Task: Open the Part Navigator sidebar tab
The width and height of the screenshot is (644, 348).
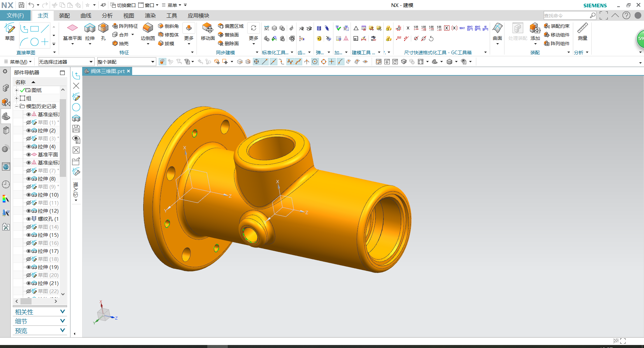Action: [6, 116]
